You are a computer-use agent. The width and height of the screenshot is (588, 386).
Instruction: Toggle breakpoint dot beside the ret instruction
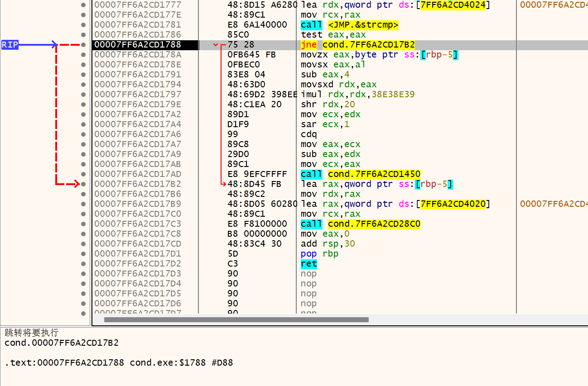(x=83, y=263)
